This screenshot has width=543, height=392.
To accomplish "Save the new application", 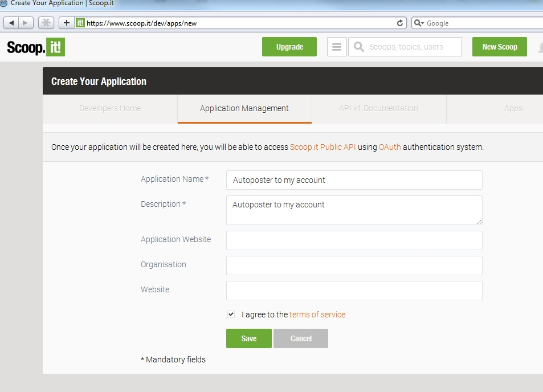I will (x=248, y=338).
